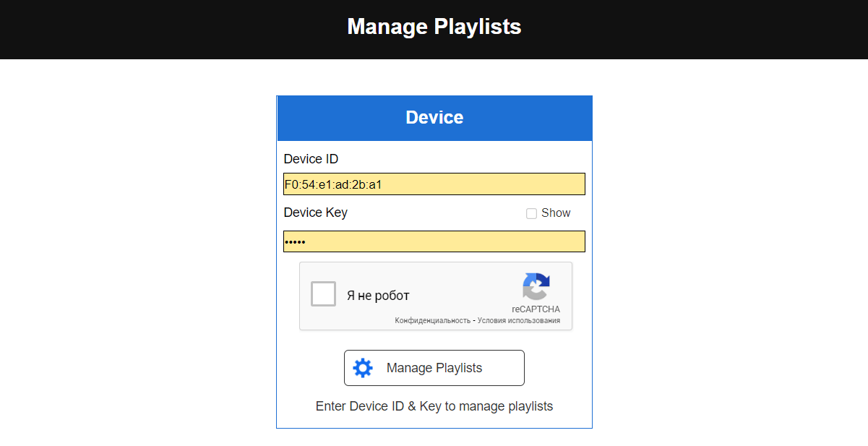Click the reCAPTCHA arrows logo
Image resolution: width=868 pixels, height=446 pixels.
coord(536,286)
